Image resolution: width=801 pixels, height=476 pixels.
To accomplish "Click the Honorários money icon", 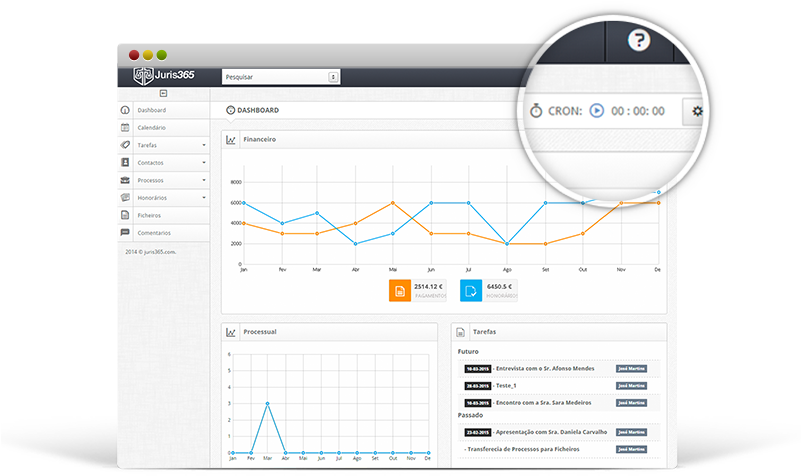I will pyautogui.click(x=125, y=197).
